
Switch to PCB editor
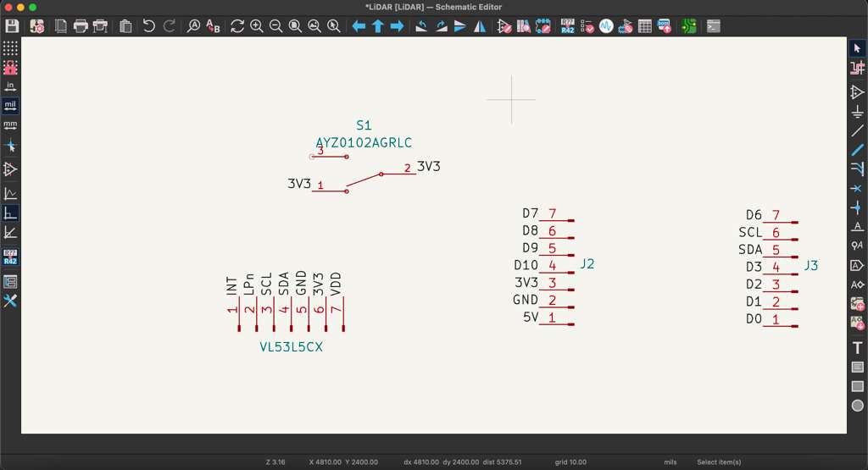pos(688,26)
